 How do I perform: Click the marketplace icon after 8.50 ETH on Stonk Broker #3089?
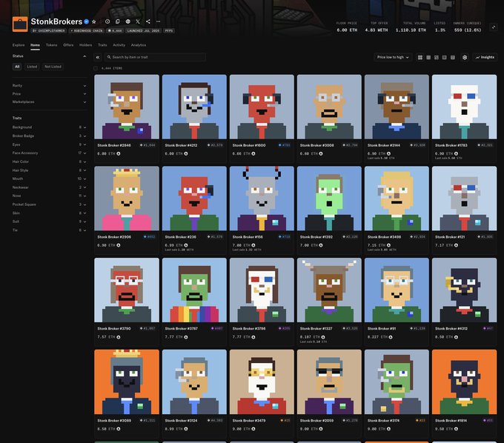(x=119, y=429)
